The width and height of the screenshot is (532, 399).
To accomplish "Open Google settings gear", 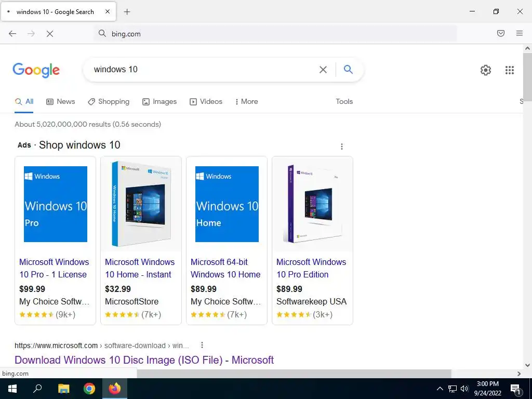I will (x=486, y=70).
